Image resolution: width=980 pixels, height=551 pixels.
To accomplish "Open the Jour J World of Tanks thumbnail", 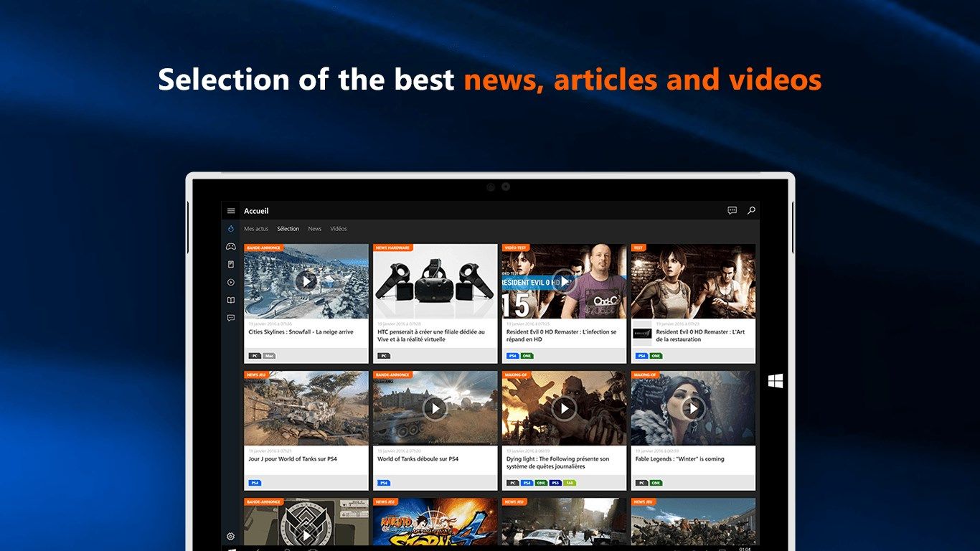I will click(306, 408).
